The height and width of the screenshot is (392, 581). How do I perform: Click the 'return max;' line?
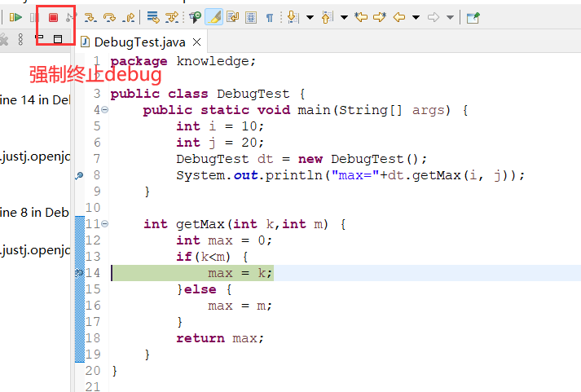click(220, 338)
